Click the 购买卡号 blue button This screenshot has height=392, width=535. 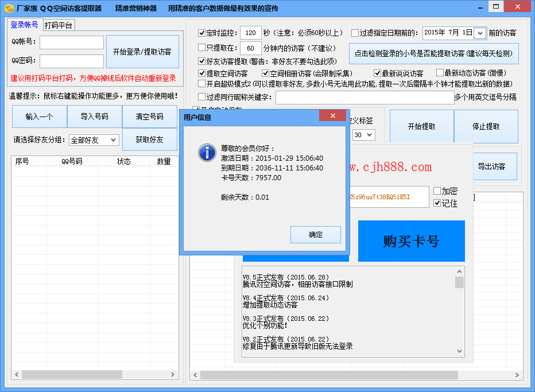coord(411,241)
